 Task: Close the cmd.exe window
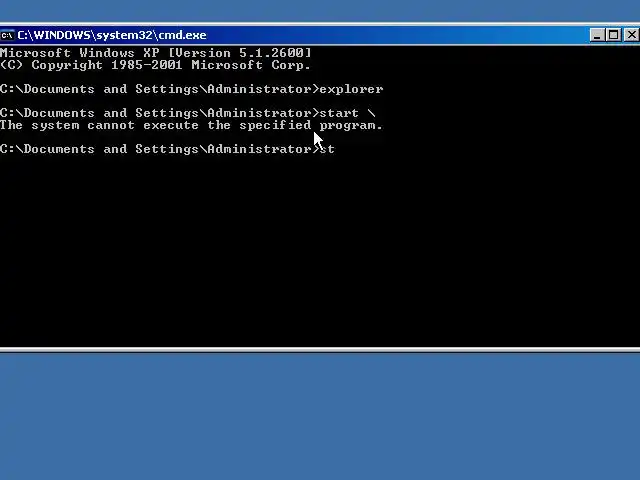click(x=631, y=35)
